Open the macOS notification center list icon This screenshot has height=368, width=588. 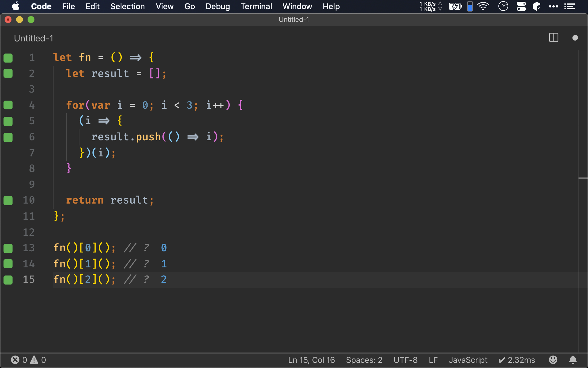[x=570, y=6]
